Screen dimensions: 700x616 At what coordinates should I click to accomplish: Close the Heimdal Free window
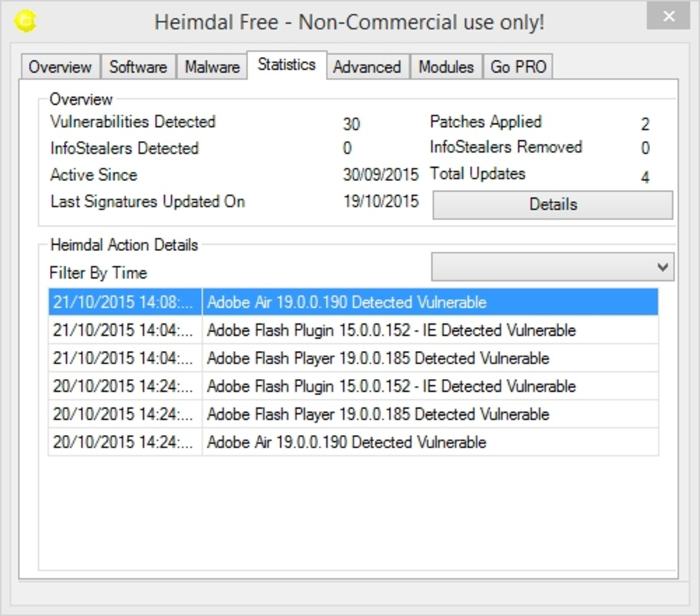point(668,16)
